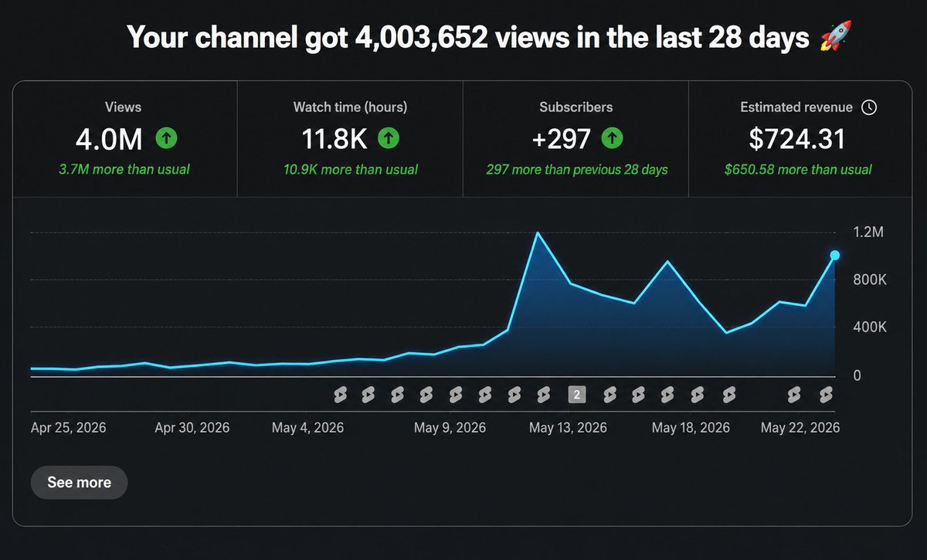Click the 800K y-axis label

click(x=869, y=280)
